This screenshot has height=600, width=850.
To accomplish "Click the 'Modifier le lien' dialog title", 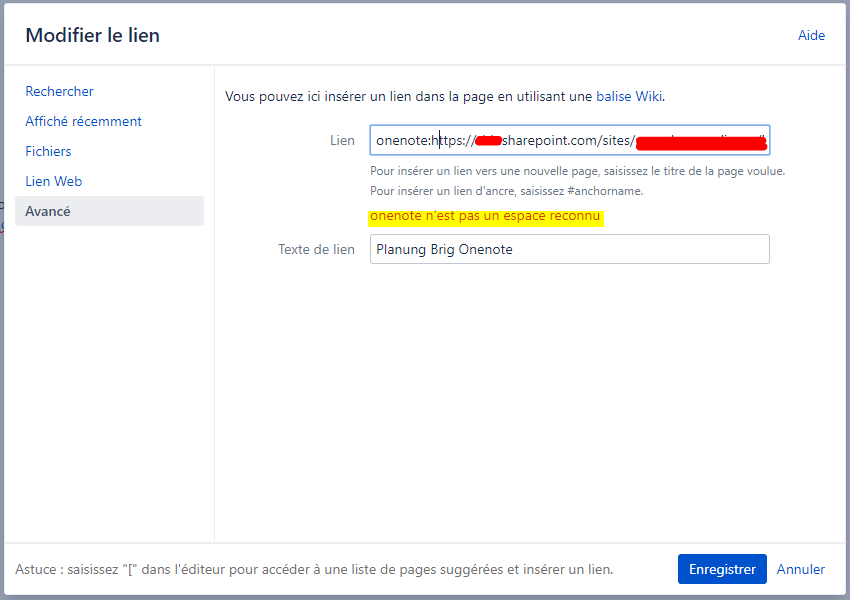I will click(93, 35).
